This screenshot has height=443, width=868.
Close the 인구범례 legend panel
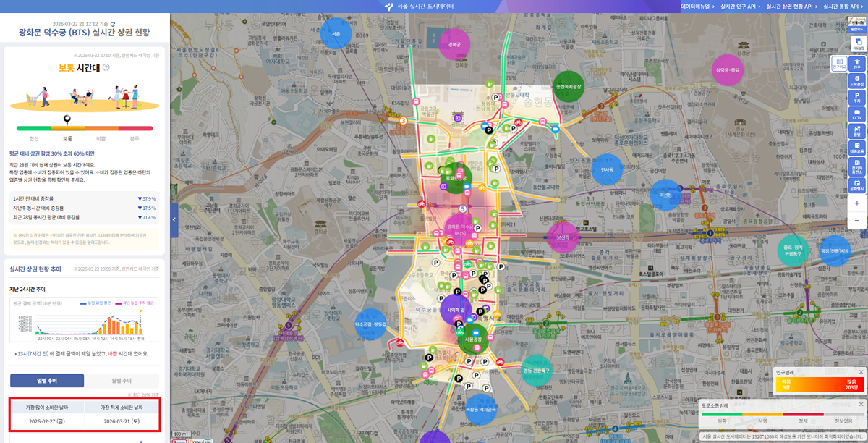point(861,372)
